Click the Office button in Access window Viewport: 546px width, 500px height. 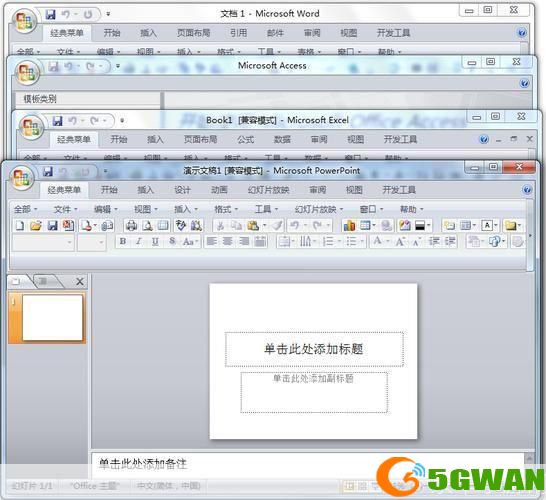[27, 73]
